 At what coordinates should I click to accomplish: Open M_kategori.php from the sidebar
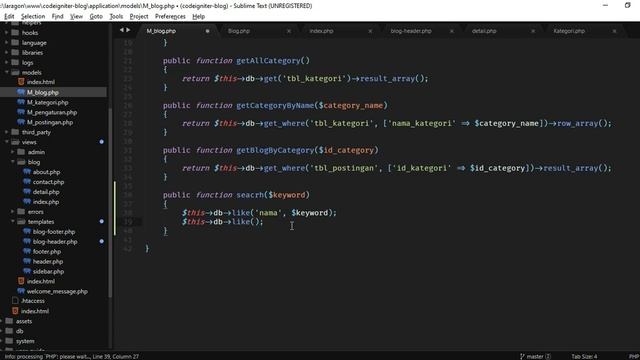pyautogui.click(x=47, y=102)
